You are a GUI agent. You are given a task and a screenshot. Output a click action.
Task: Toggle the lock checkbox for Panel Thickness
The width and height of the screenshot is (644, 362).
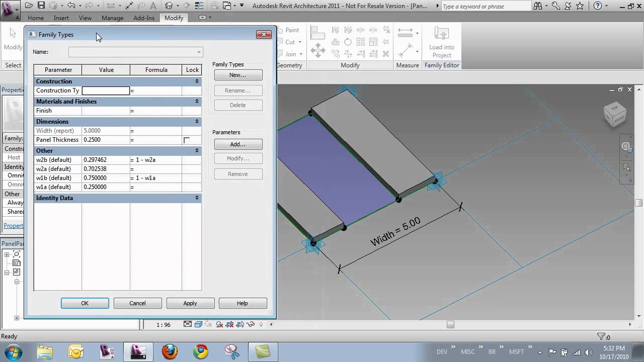(x=186, y=140)
